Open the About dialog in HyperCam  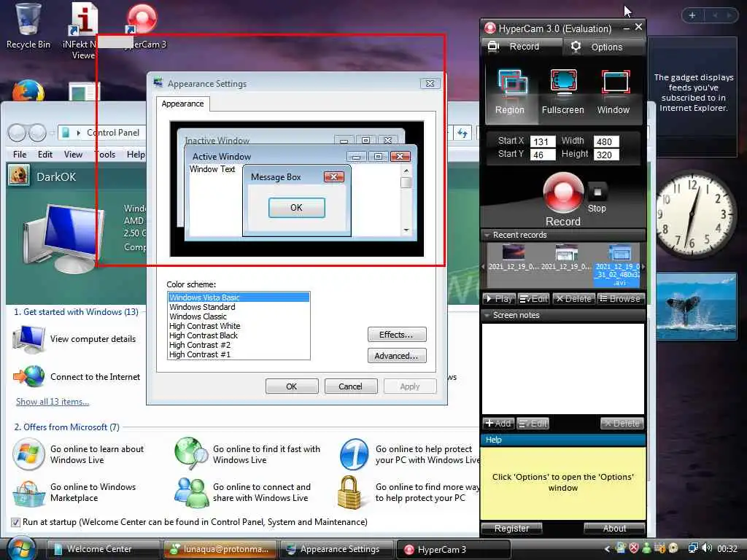[614, 529]
